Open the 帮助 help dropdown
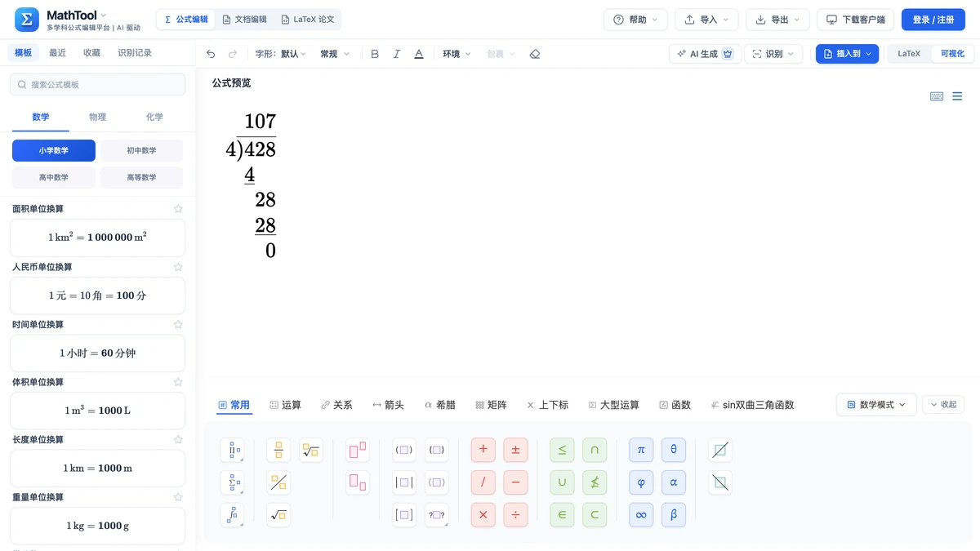The width and height of the screenshot is (980, 551). (635, 20)
